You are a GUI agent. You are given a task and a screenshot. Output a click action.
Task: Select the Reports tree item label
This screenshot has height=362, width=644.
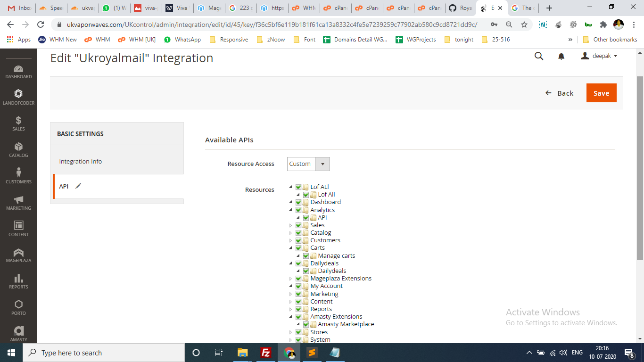click(x=321, y=309)
